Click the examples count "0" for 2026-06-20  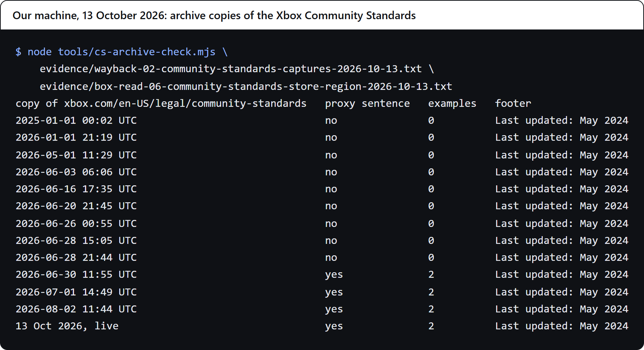pyautogui.click(x=431, y=206)
